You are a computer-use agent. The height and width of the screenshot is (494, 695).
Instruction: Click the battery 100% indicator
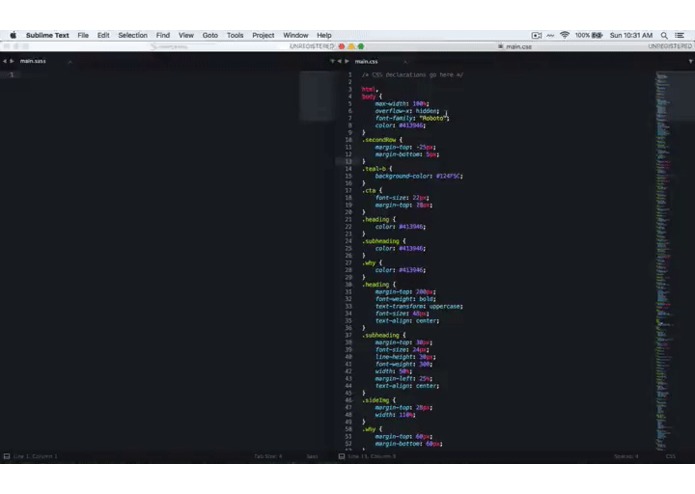(589, 35)
